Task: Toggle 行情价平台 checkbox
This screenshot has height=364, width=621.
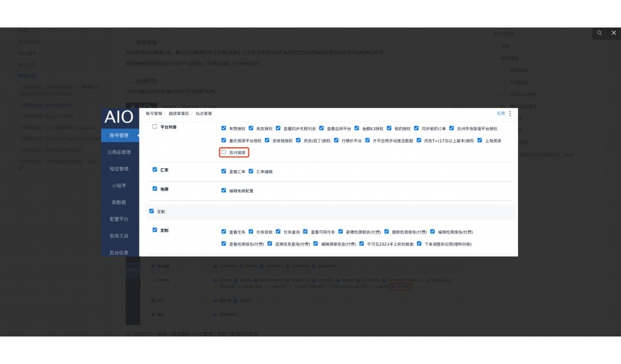Action: 336,140
